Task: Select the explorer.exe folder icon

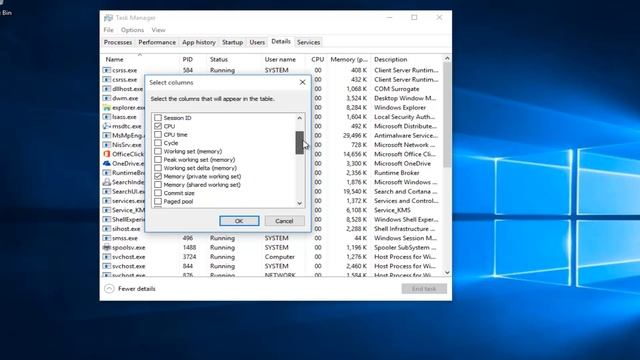Action: point(107,108)
